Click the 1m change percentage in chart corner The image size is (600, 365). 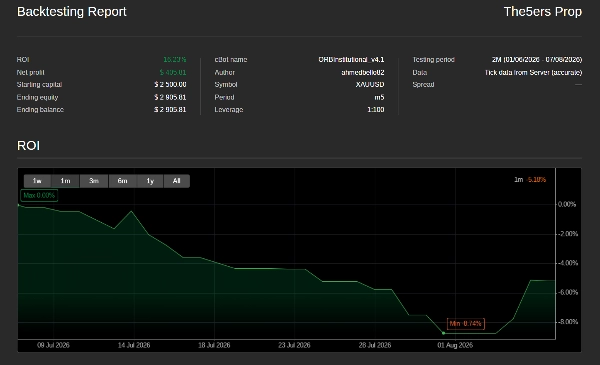click(x=536, y=179)
